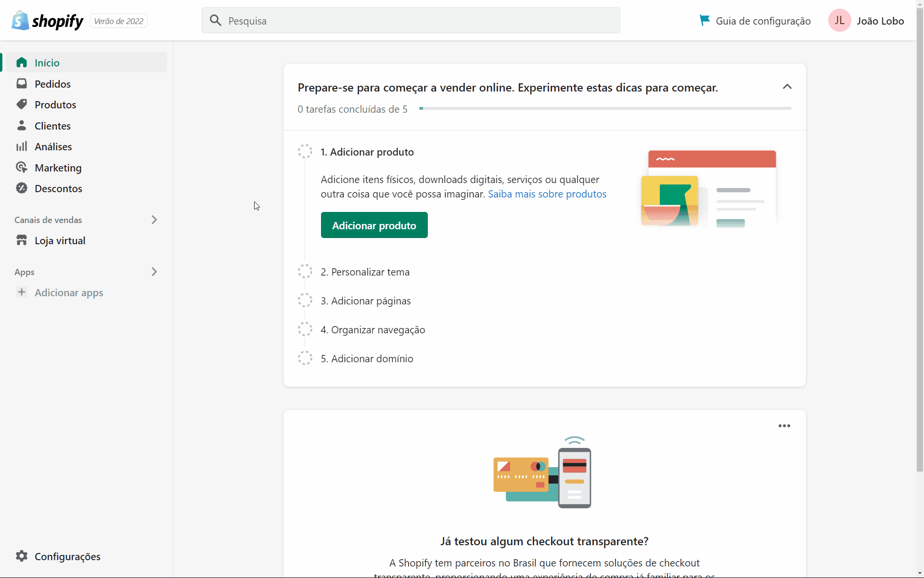Click the Loja virtual storefront icon
This screenshot has width=924, height=578.
coord(22,240)
